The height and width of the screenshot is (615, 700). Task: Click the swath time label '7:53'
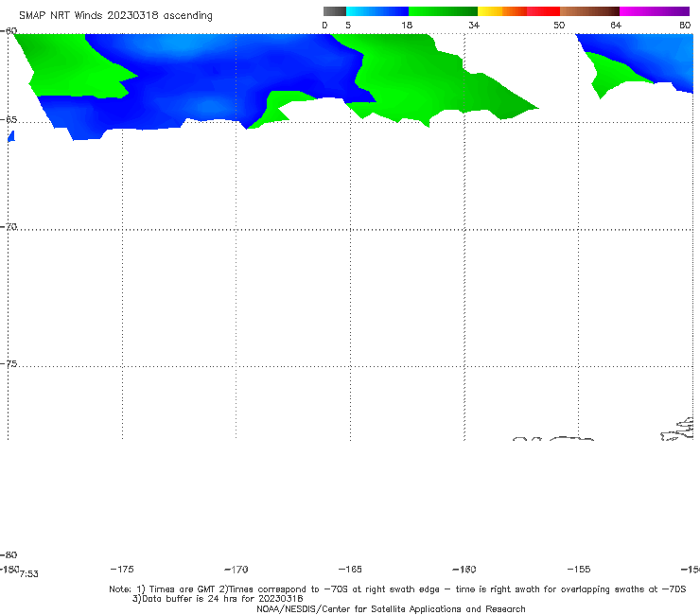[29, 574]
